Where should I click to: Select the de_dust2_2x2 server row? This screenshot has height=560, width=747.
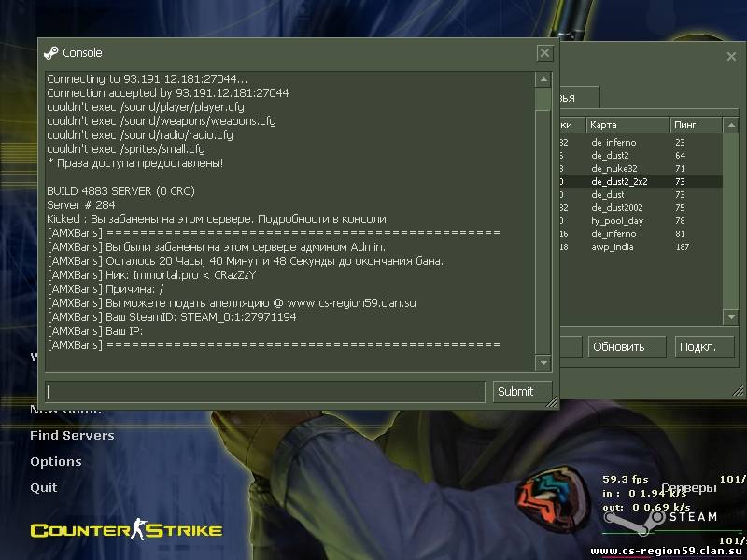point(641,181)
